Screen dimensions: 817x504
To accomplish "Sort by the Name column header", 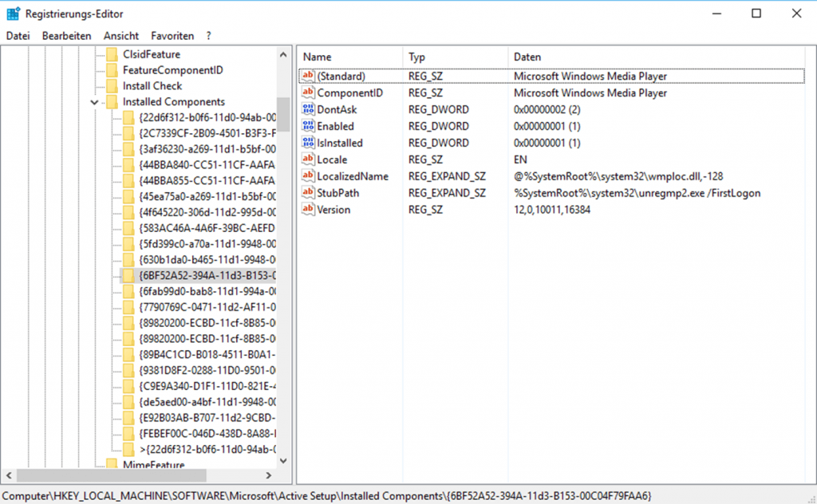I will pos(349,57).
